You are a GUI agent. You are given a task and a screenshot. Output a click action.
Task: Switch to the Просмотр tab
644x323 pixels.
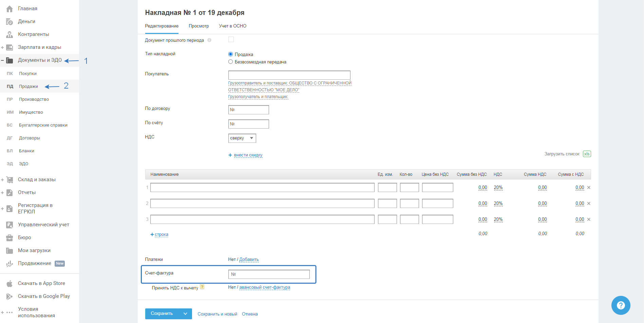coord(198,26)
